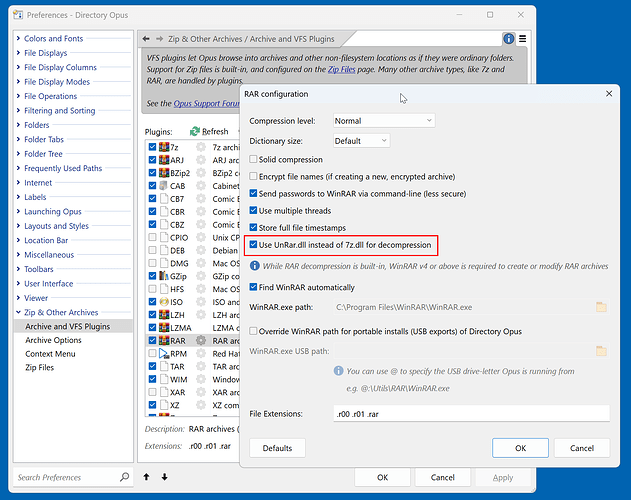Enable Encrypt file names checkbox
Image resolution: width=631 pixels, height=500 pixels.
tap(253, 176)
